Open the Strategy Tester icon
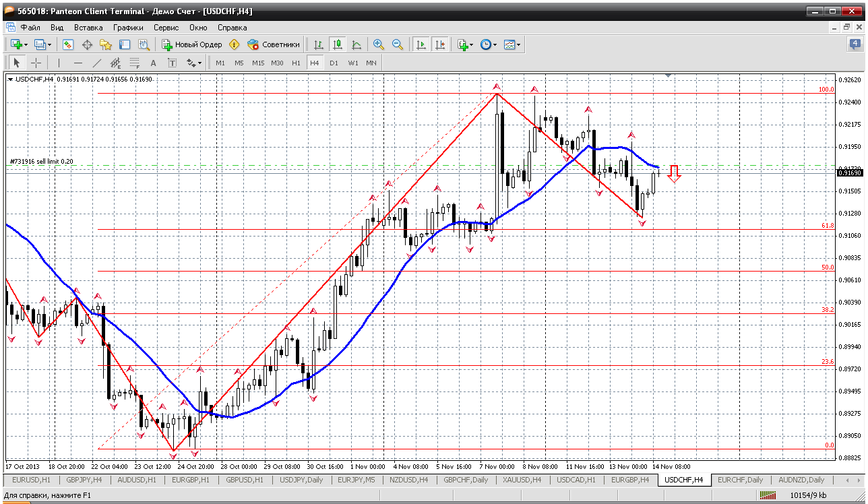Image resolution: width=868 pixels, height=504 pixels. click(x=144, y=44)
